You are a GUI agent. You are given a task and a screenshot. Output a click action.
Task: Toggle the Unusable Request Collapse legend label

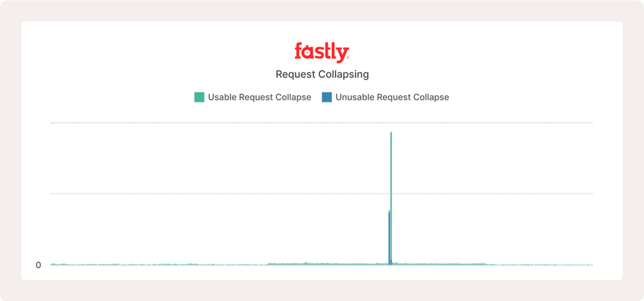392,97
